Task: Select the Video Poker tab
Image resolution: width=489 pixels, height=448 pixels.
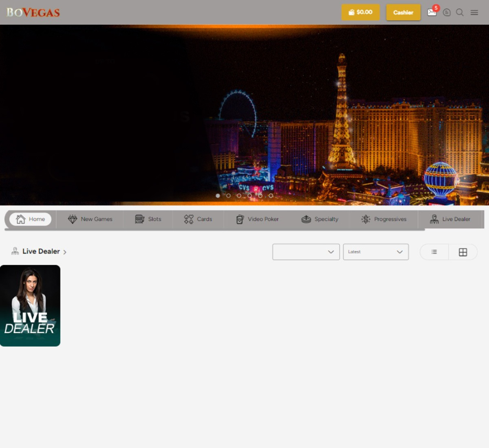Action: 257,219
